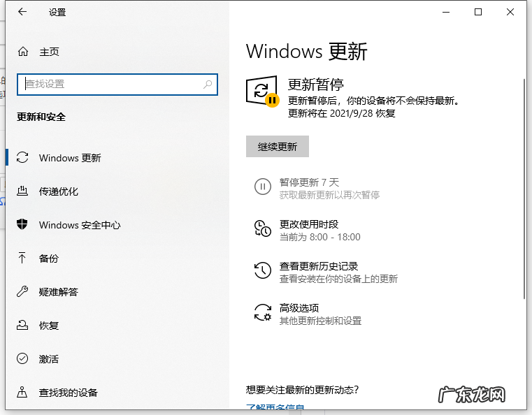The image size is (532, 415).
Task: Close the 设置 window
Action: point(510,12)
